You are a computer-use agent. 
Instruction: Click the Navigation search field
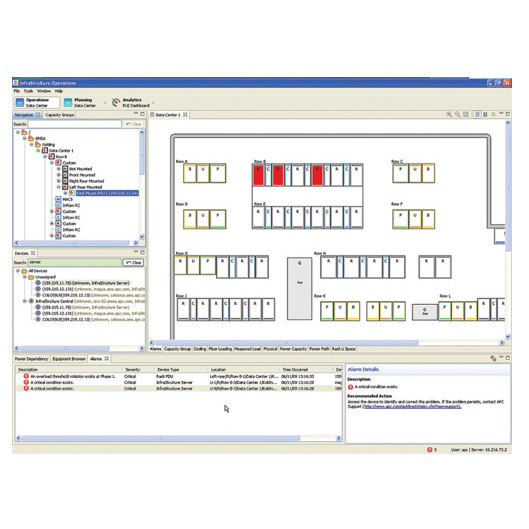[x=74, y=124]
